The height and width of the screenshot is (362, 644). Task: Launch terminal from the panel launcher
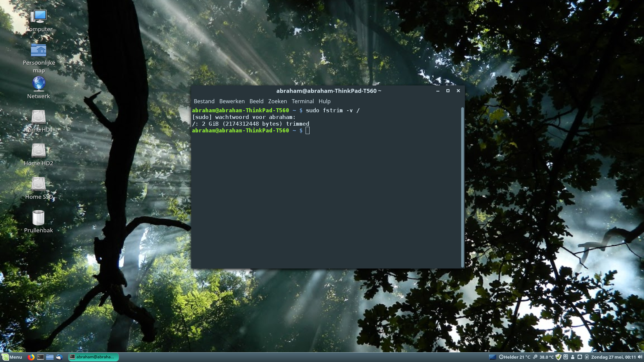[x=40, y=357]
